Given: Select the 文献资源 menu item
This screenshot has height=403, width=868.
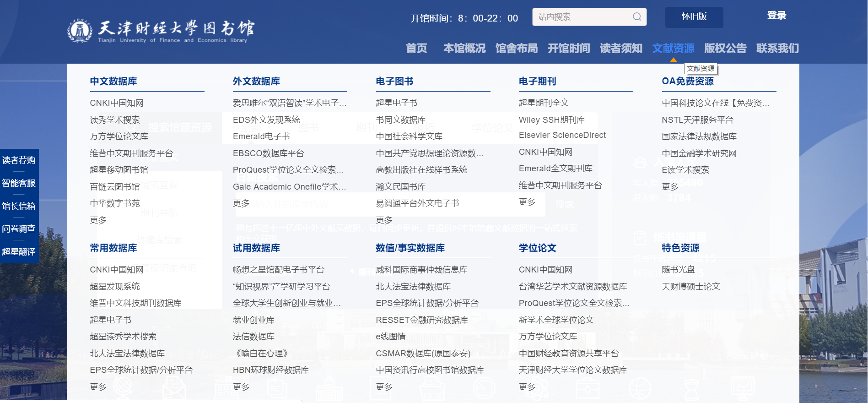Looking at the screenshot, I should coord(673,48).
